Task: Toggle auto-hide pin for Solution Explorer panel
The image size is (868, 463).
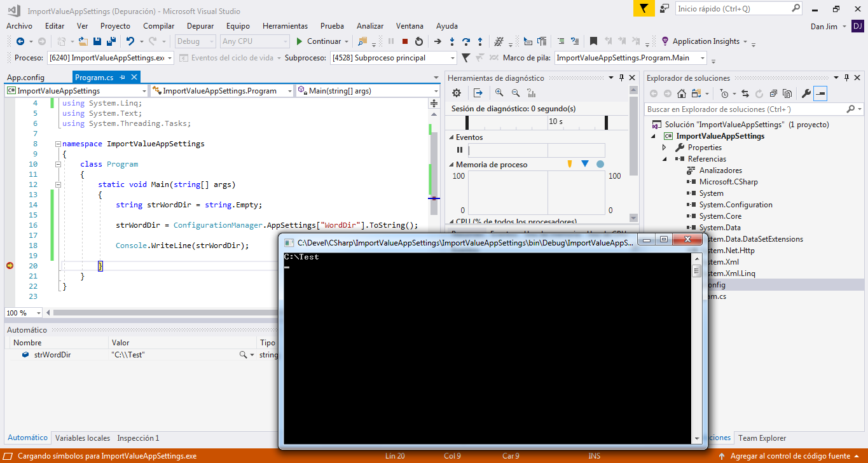Action: tap(847, 78)
